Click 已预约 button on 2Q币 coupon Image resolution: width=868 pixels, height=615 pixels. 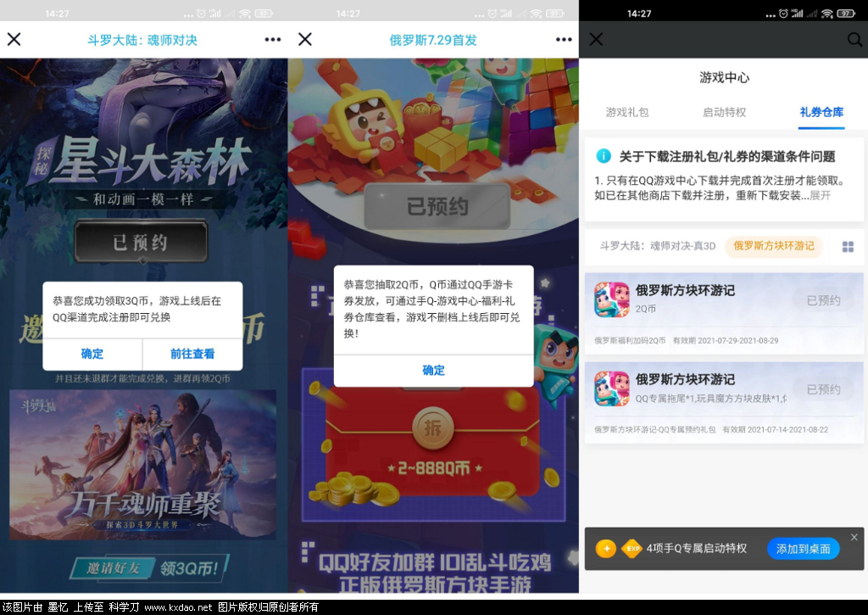tap(823, 300)
